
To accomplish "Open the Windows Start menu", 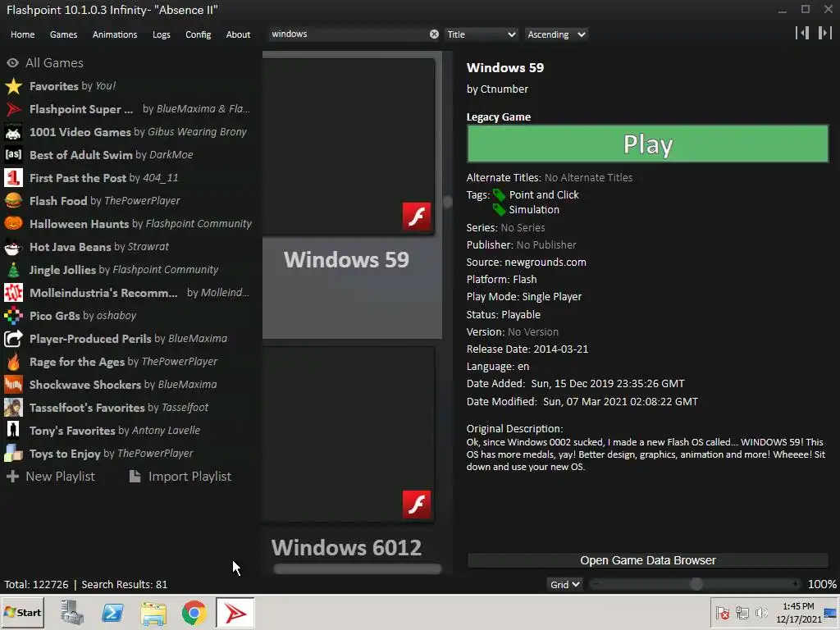I will pos(22,612).
